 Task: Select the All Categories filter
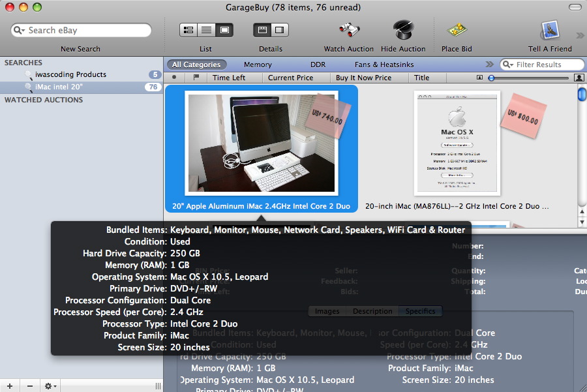[196, 65]
